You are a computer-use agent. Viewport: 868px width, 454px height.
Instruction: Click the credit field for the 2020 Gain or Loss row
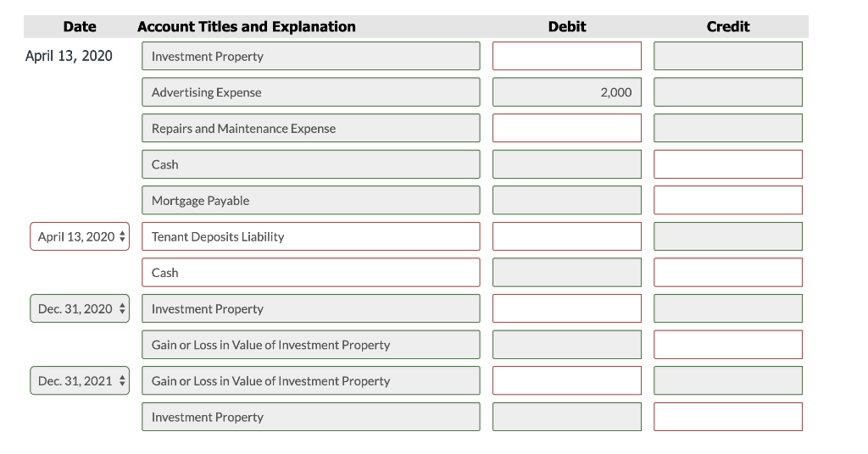728,345
